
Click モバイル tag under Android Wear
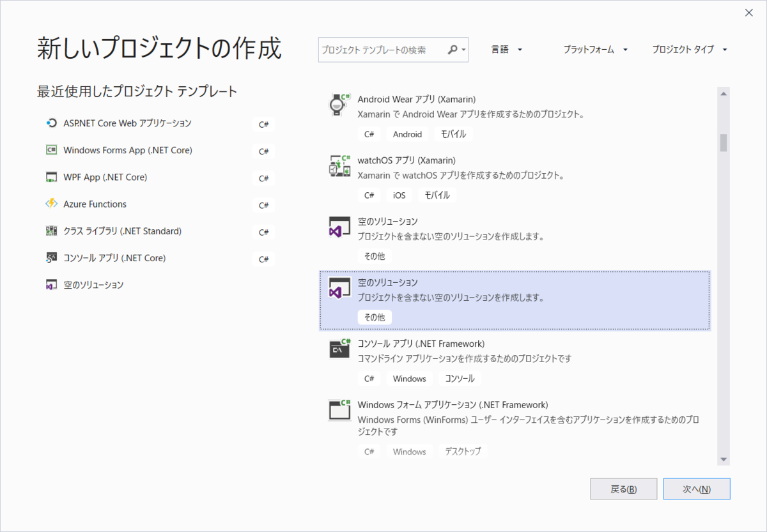(x=453, y=134)
